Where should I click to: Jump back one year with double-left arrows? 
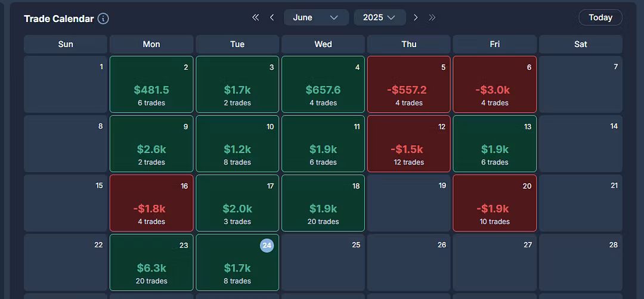tap(256, 17)
